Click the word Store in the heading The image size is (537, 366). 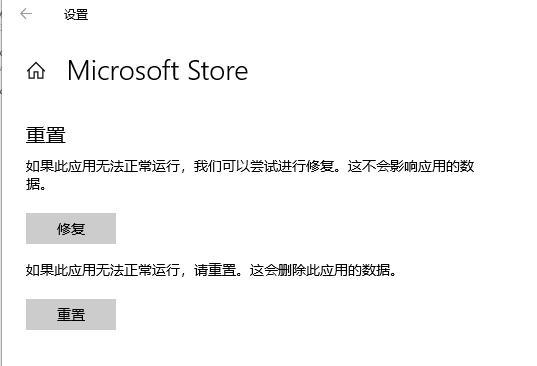click(218, 71)
